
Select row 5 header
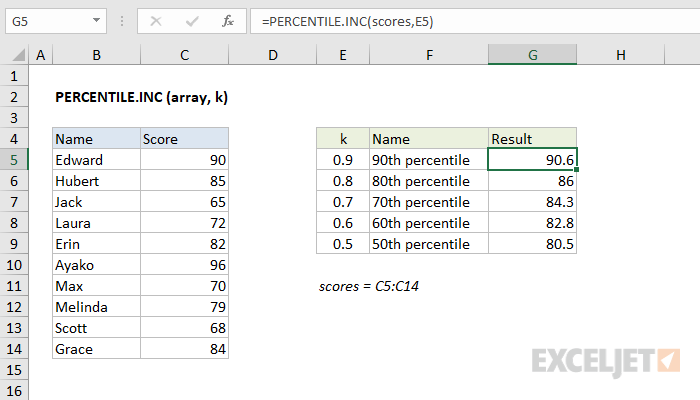click(x=15, y=159)
